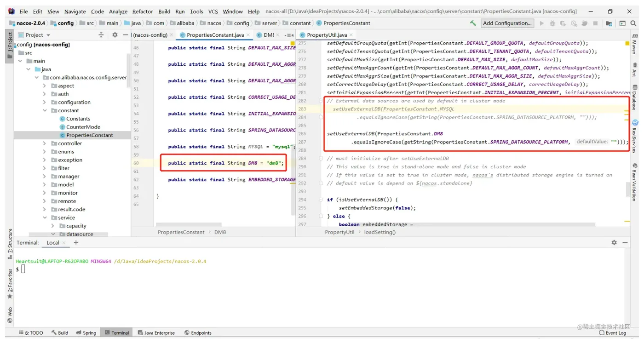The height and width of the screenshot is (343, 644).
Task: Open the Terminal panel settings gear
Action: [x=614, y=242]
